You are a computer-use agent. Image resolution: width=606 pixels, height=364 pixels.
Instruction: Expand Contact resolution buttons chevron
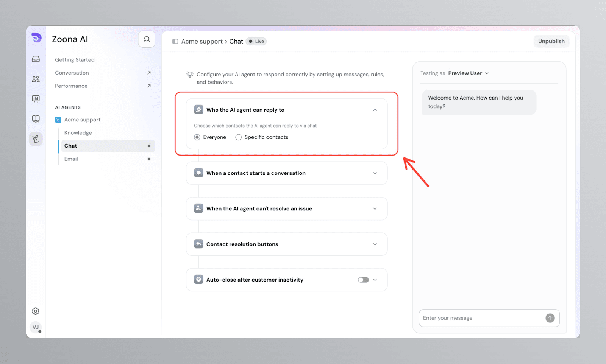pyautogui.click(x=375, y=244)
